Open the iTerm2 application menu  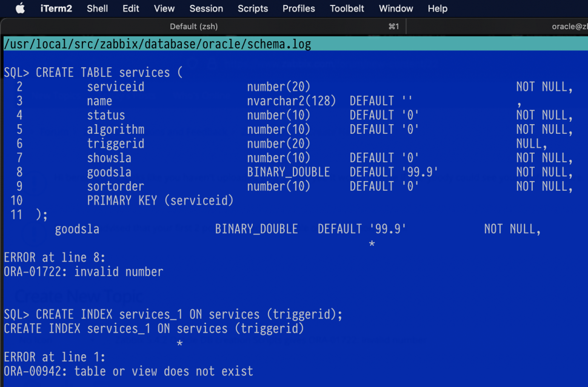pos(56,8)
